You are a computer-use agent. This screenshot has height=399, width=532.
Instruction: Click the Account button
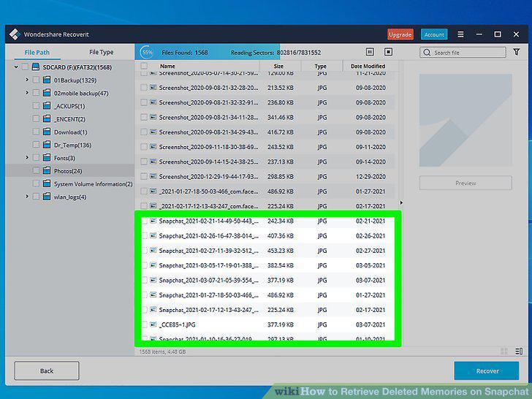tap(434, 34)
